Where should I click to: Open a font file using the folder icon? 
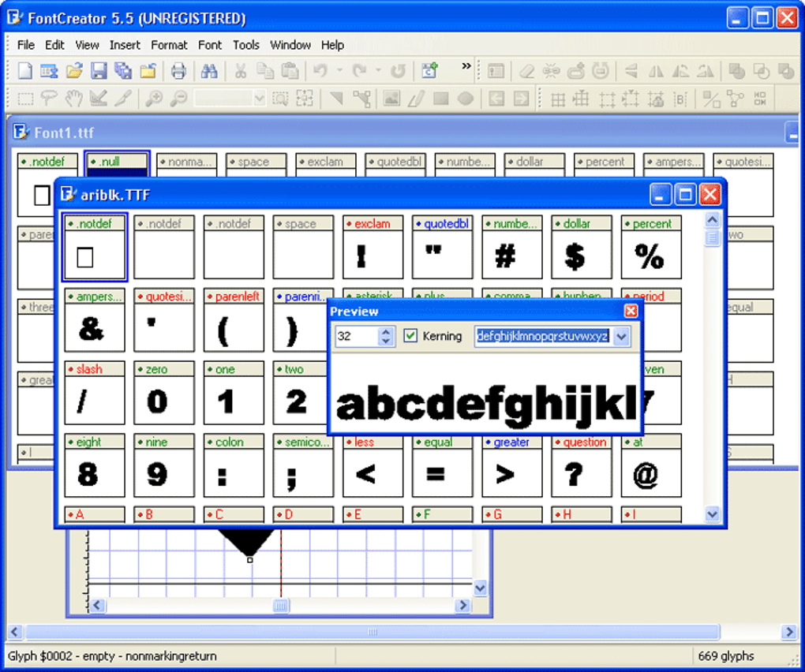[x=74, y=70]
